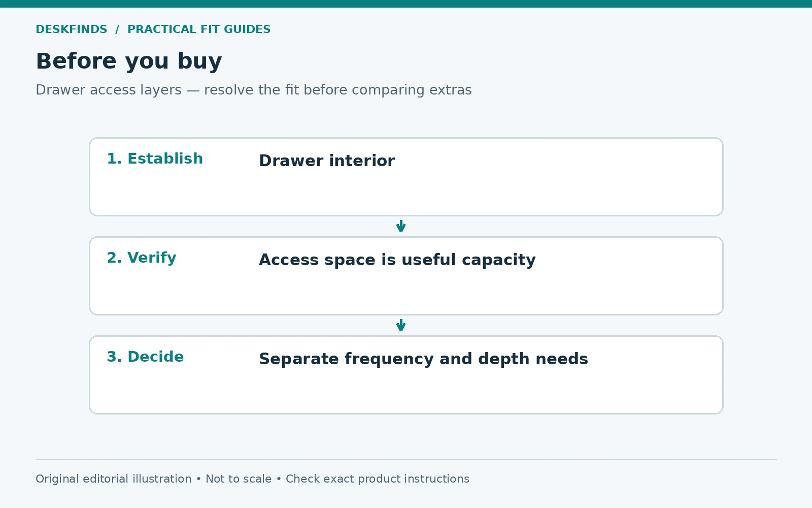Viewport: 812px width, 508px height.
Task: Select 'Access space is useful capacity' text
Action: 397,260
